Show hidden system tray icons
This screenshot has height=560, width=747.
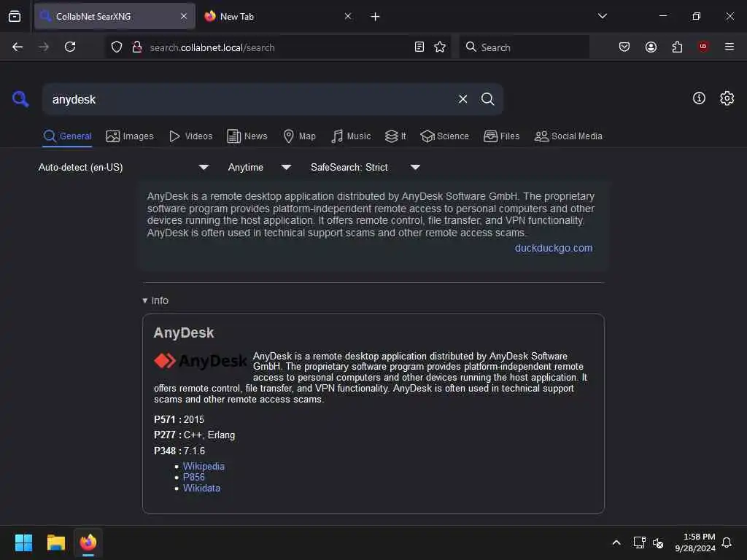coord(616,542)
